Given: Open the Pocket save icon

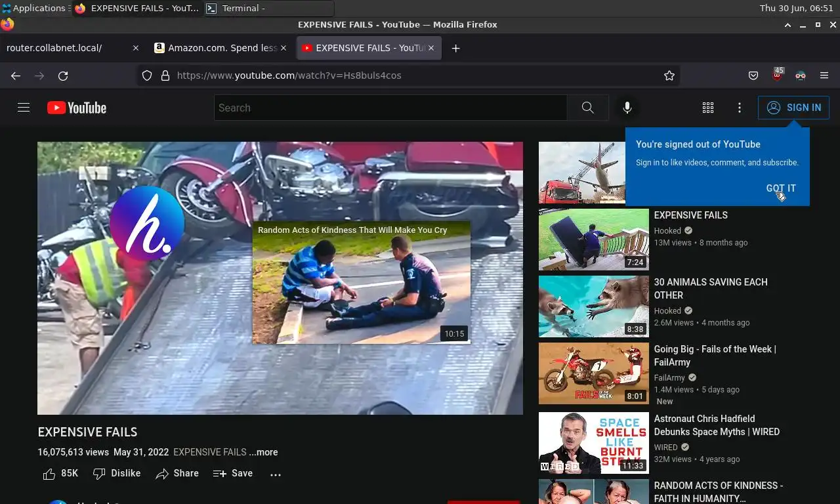Looking at the screenshot, I should (x=753, y=75).
